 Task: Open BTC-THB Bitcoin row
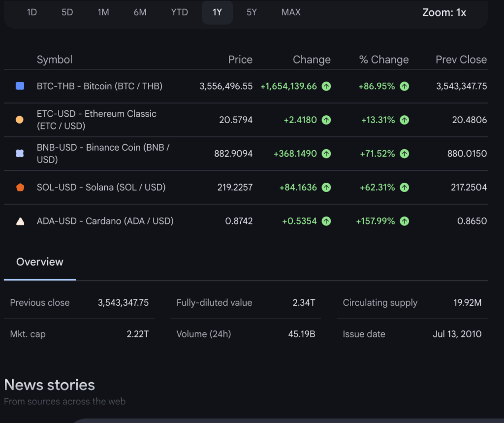click(99, 86)
